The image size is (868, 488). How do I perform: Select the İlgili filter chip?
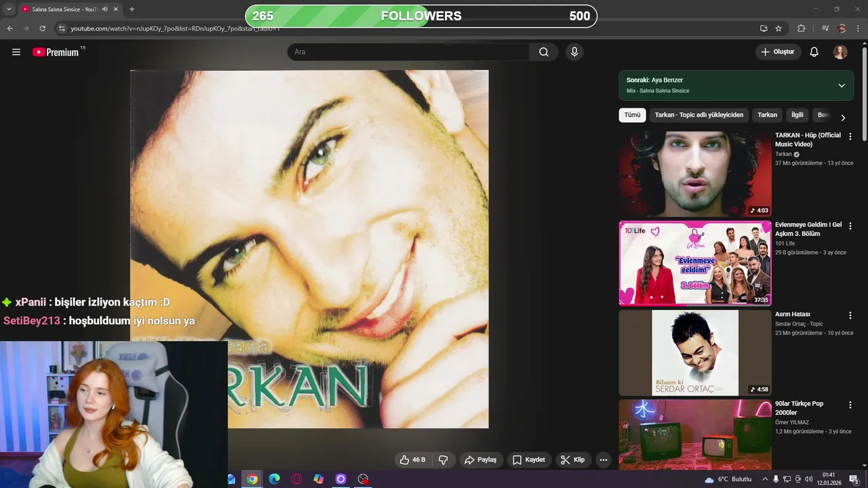[797, 115]
